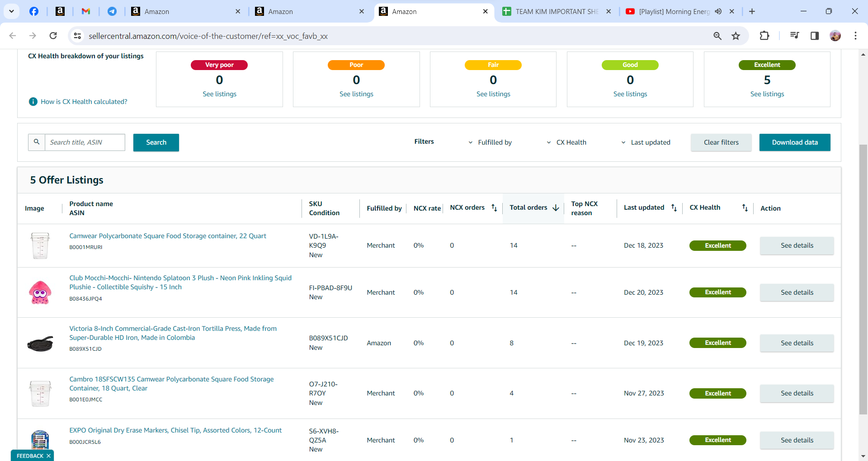The image size is (868, 461).
Task: See details for Cambro 18 Quart container
Action: coord(797,393)
